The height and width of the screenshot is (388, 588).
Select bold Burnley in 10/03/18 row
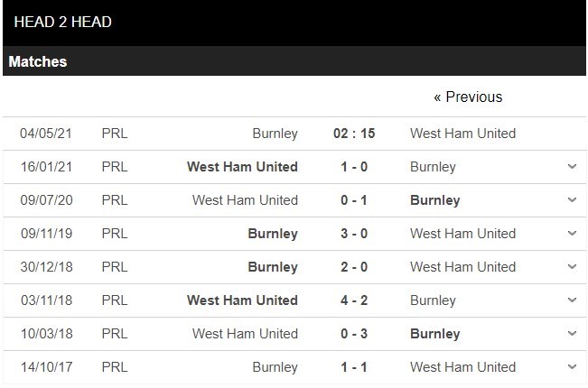(434, 334)
